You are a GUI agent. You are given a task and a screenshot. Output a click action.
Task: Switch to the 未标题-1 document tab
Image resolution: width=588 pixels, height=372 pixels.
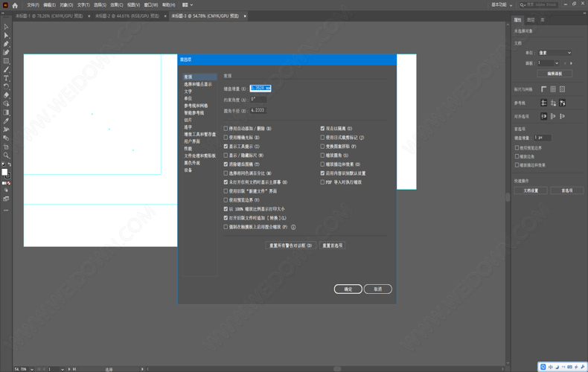click(x=48, y=16)
